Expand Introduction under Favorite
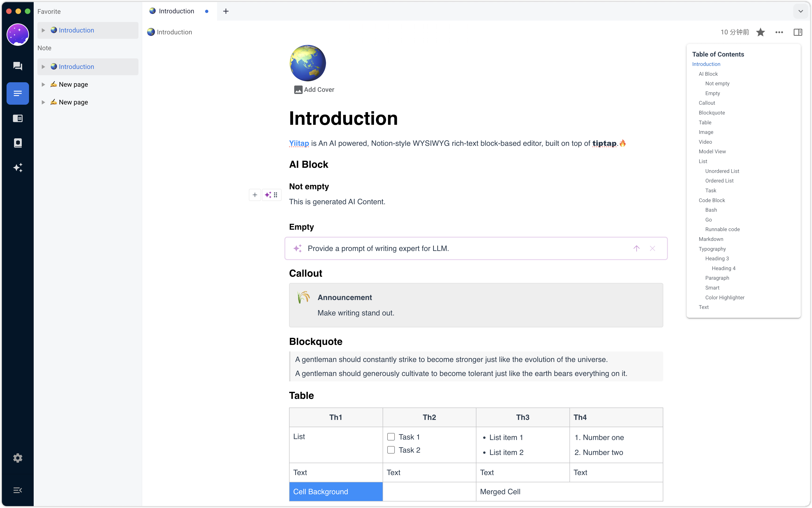The image size is (812, 508). (43, 30)
